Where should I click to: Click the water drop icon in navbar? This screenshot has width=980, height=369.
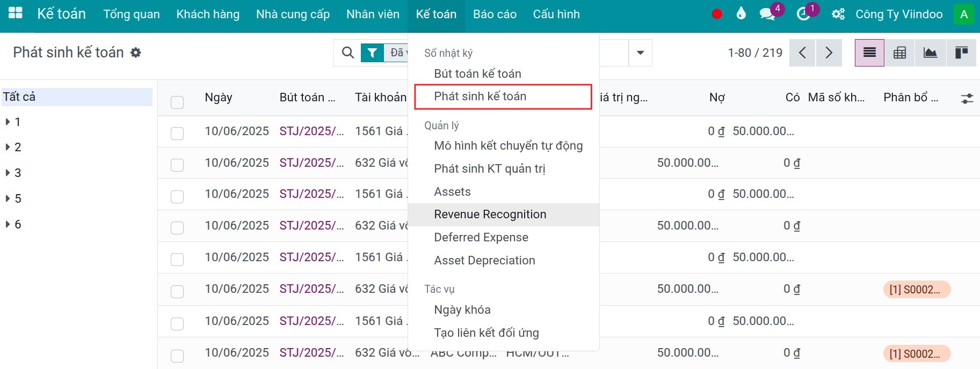point(741,13)
